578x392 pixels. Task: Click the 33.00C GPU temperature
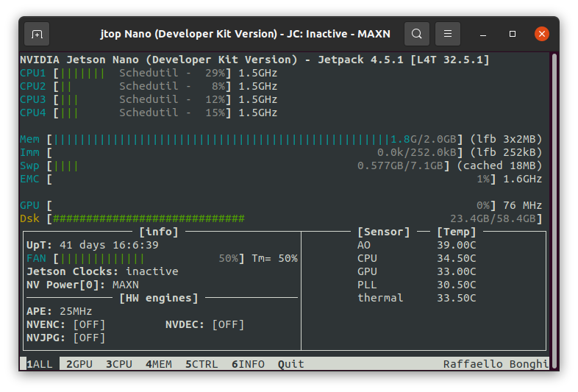[x=457, y=272]
